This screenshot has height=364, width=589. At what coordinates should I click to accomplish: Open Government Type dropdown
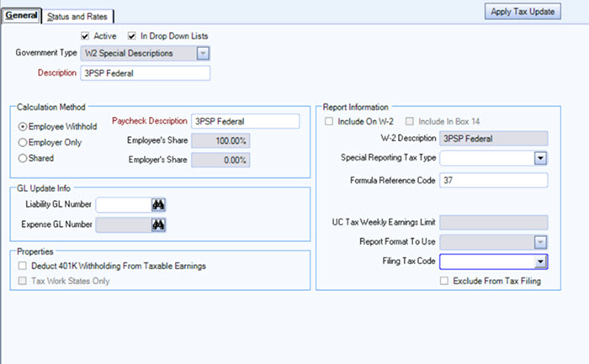[x=203, y=53]
